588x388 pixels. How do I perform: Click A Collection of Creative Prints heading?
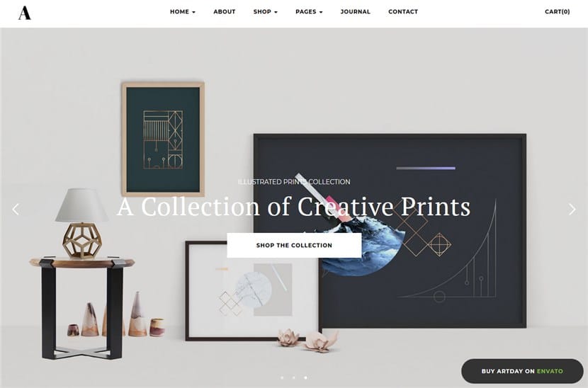(293, 206)
